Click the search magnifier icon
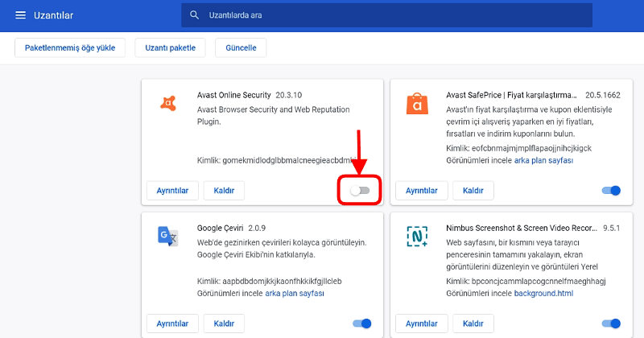 (x=194, y=15)
